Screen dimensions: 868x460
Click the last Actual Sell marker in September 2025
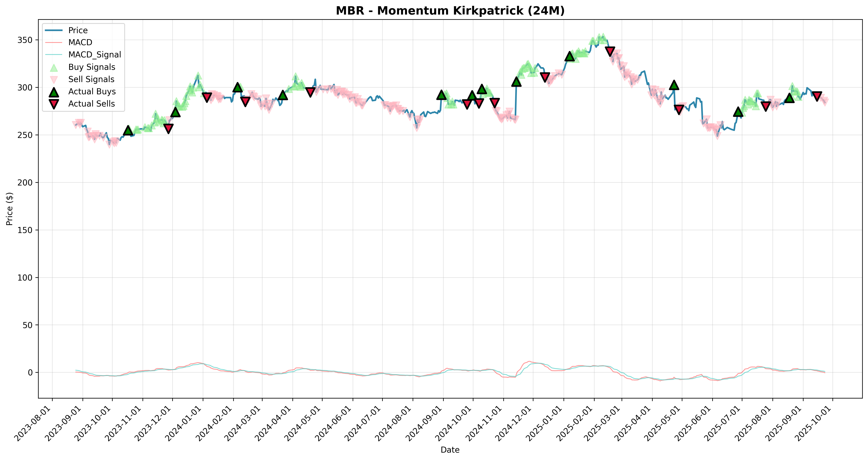tap(817, 96)
